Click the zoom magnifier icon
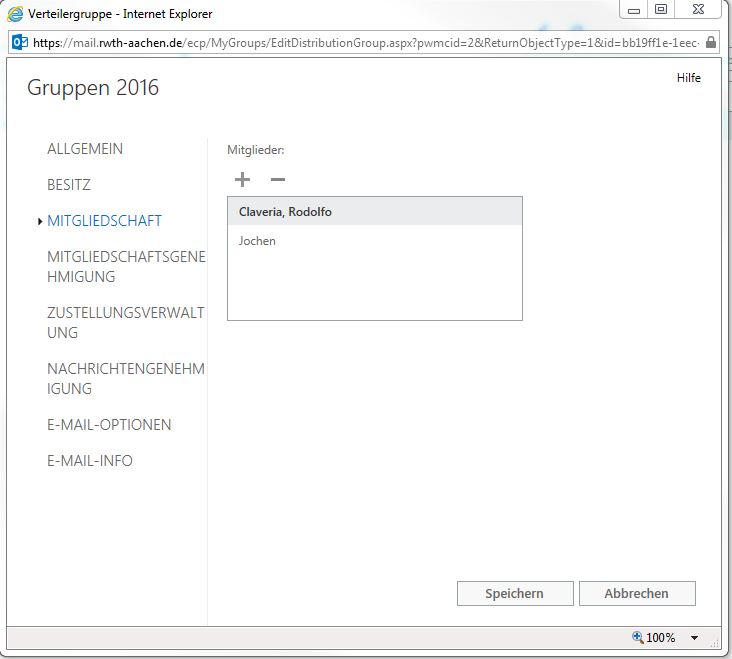 (x=637, y=637)
